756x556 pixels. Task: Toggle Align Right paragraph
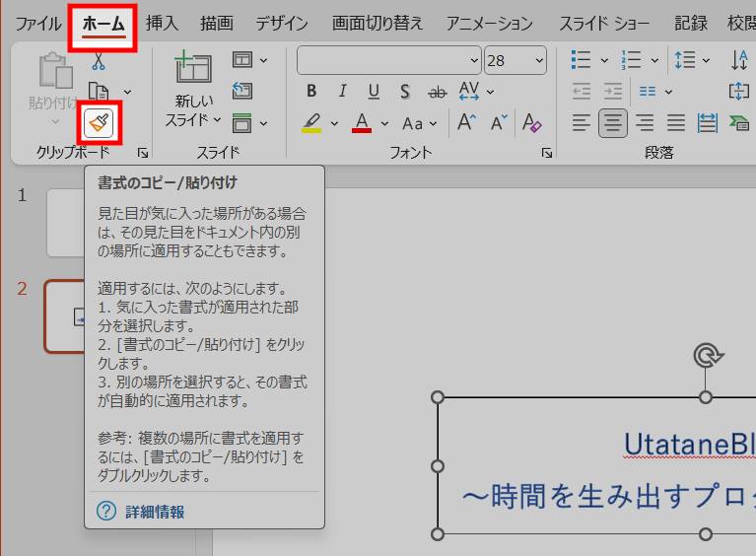(x=645, y=123)
